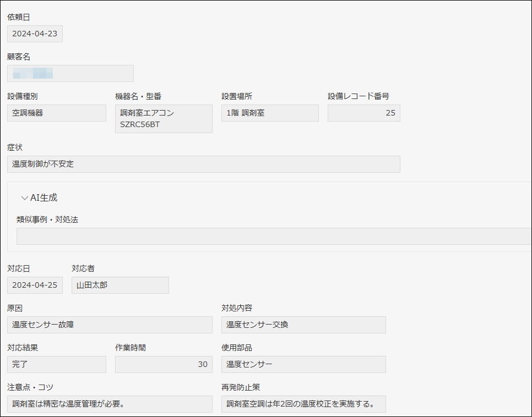Click the 設備レコード番号 label
The width and height of the screenshot is (532, 417).
pos(359,96)
